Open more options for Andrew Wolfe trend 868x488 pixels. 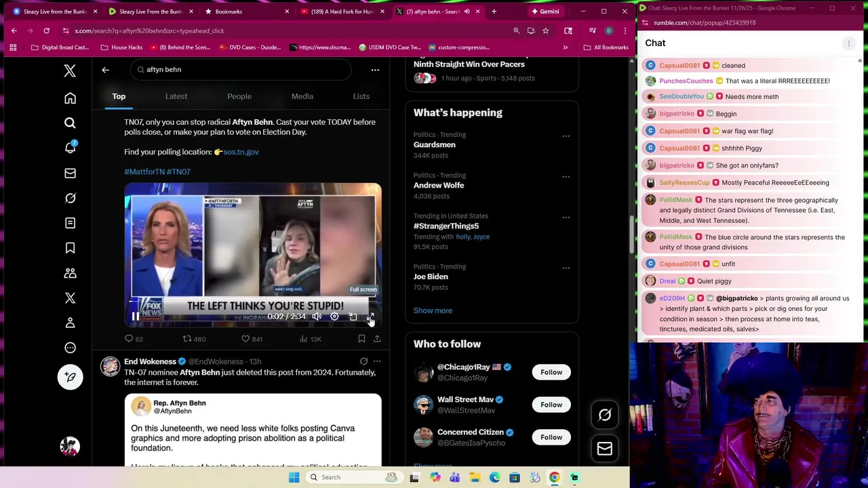[x=566, y=177]
